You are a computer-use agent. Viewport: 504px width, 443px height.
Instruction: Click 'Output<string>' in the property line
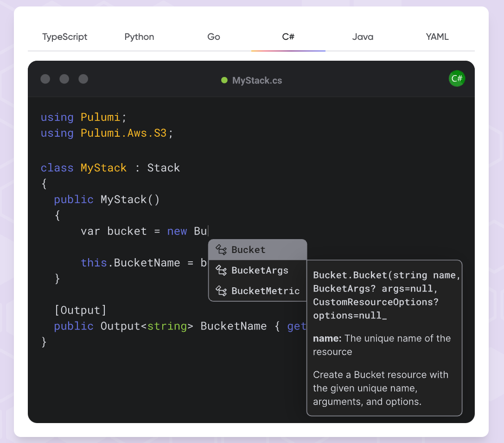click(x=147, y=326)
